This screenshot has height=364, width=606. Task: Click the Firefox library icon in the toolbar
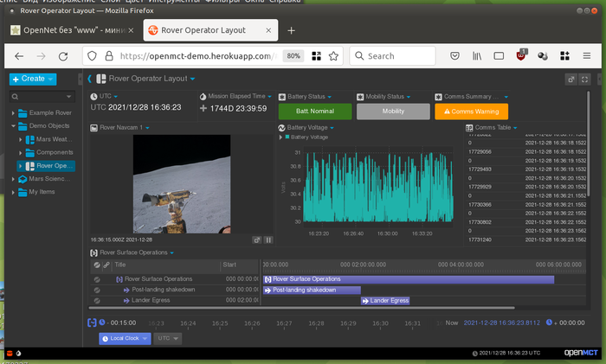(476, 55)
